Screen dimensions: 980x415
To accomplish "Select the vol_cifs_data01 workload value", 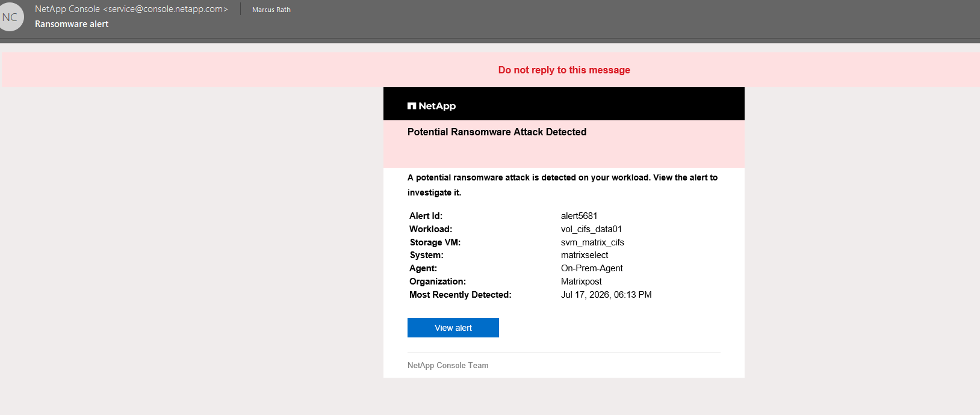I will (591, 229).
